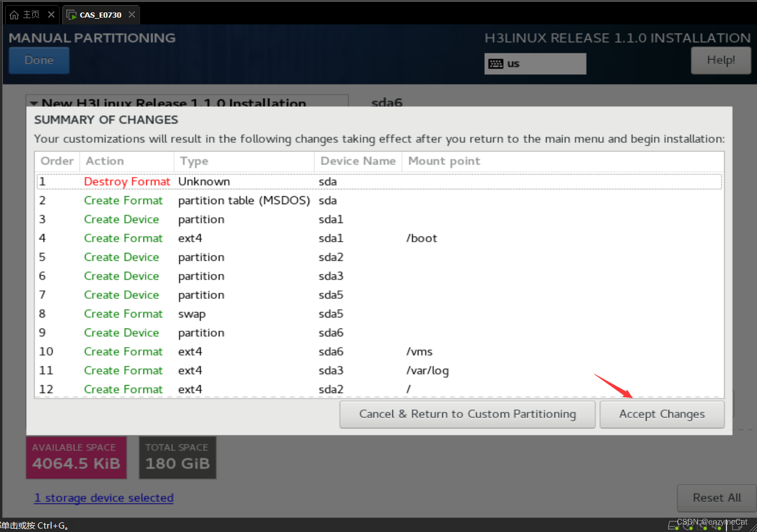Click the keyboard icon beside us
The width and height of the screenshot is (757, 532).
pos(496,64)
